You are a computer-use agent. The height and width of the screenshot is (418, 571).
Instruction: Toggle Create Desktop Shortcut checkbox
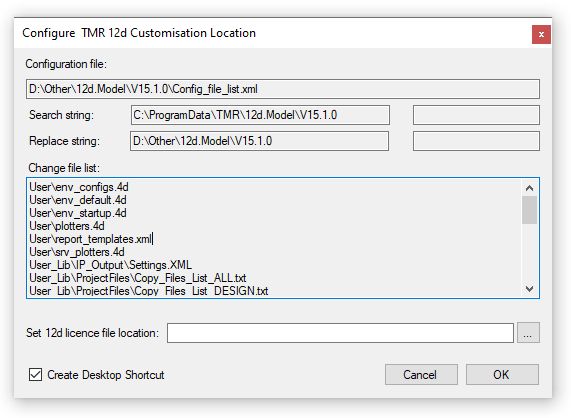pos(35,374)
